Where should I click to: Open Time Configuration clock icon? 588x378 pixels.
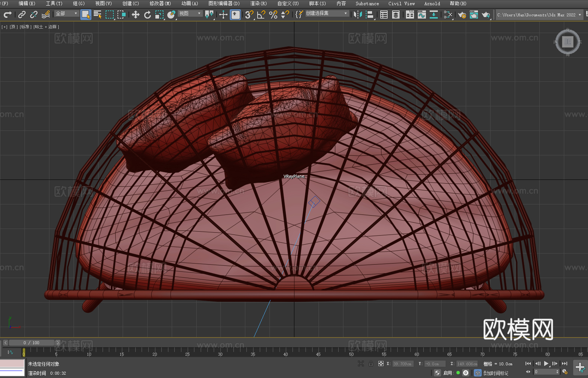click(565, 372)
